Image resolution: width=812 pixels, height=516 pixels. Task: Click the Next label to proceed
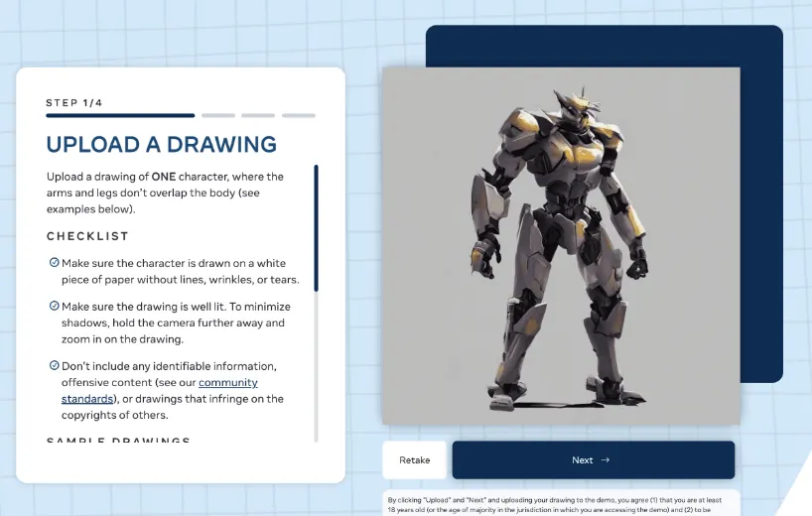582,459
